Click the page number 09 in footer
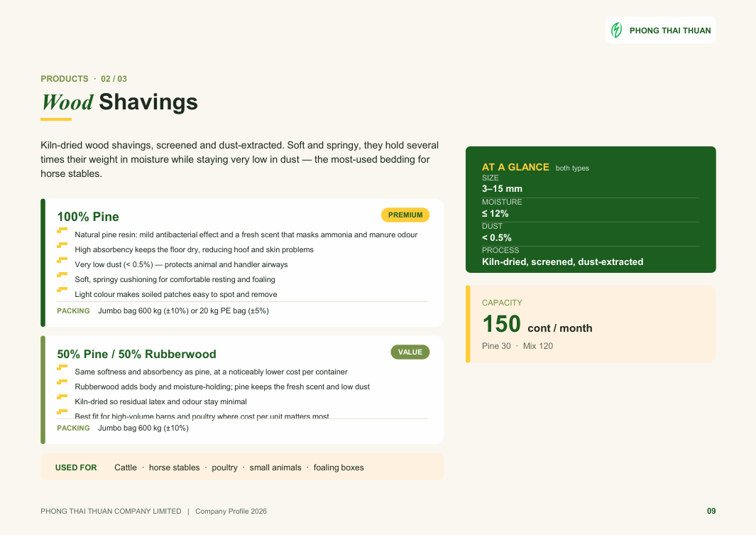756x535 pixels. pos(711,512)
